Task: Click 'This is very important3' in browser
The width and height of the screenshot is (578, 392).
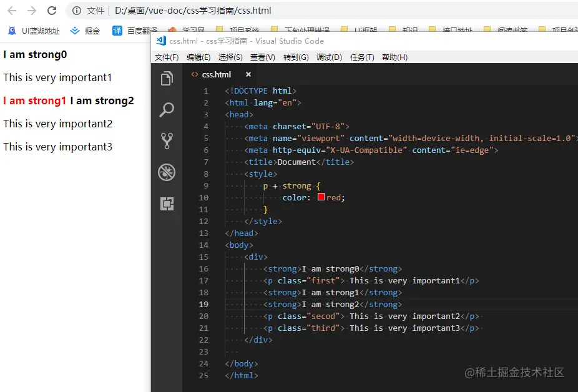Action: click(x=58, y=147)
